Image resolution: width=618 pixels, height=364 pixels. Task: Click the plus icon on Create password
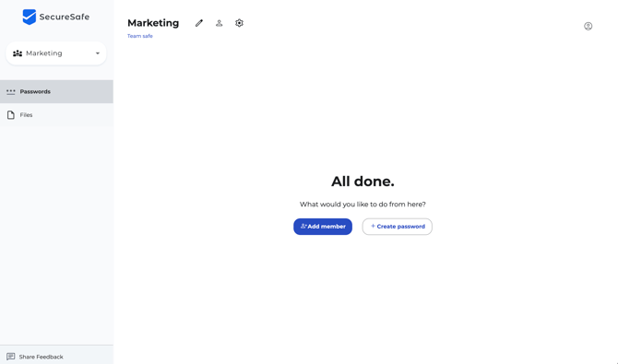(373, 226)
